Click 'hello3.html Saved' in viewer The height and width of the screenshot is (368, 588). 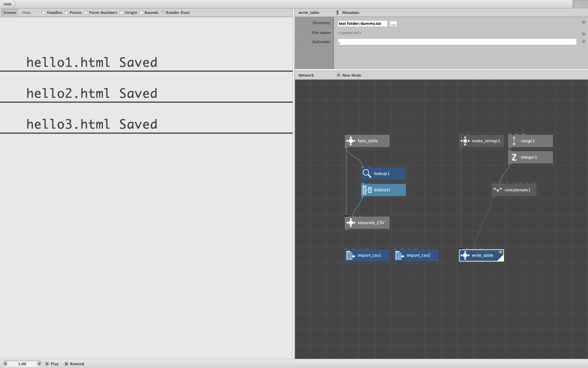pos(92,124)
